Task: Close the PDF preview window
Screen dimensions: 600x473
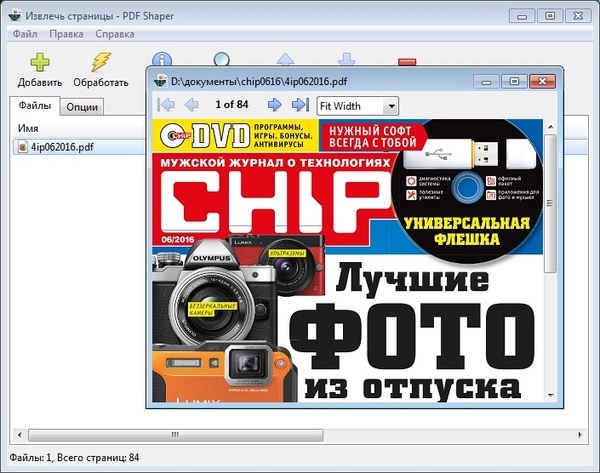Action: click(542, 81)
